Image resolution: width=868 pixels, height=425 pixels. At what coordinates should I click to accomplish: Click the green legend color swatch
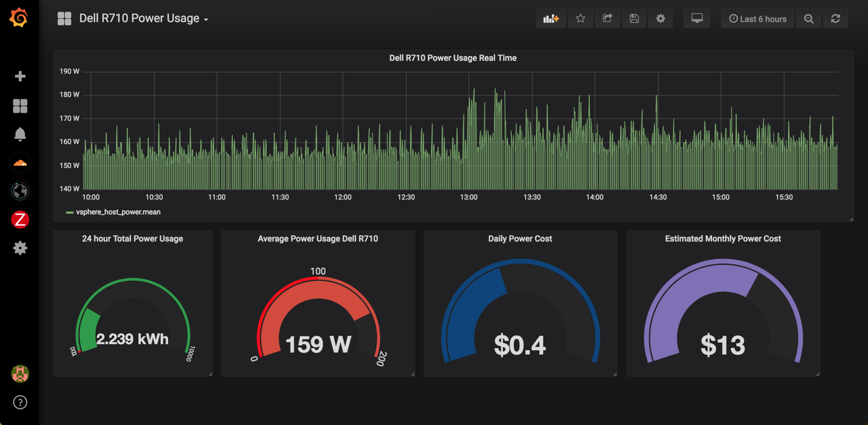coord(70,212)
